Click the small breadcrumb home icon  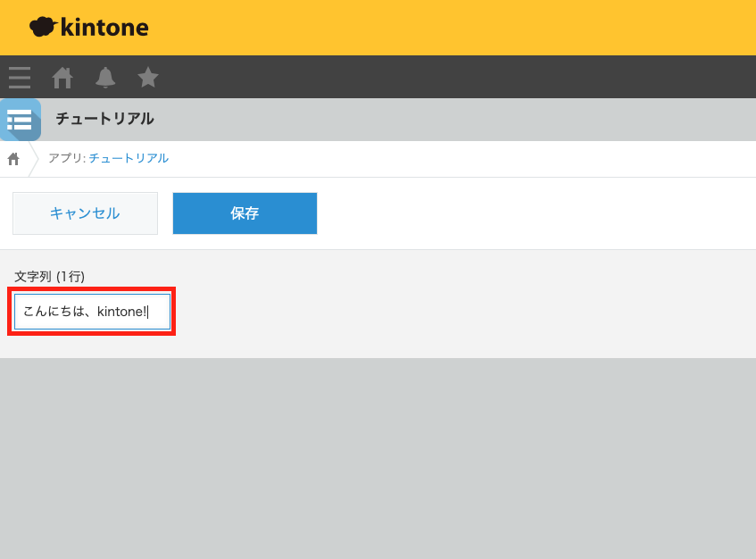coord(13,159)
